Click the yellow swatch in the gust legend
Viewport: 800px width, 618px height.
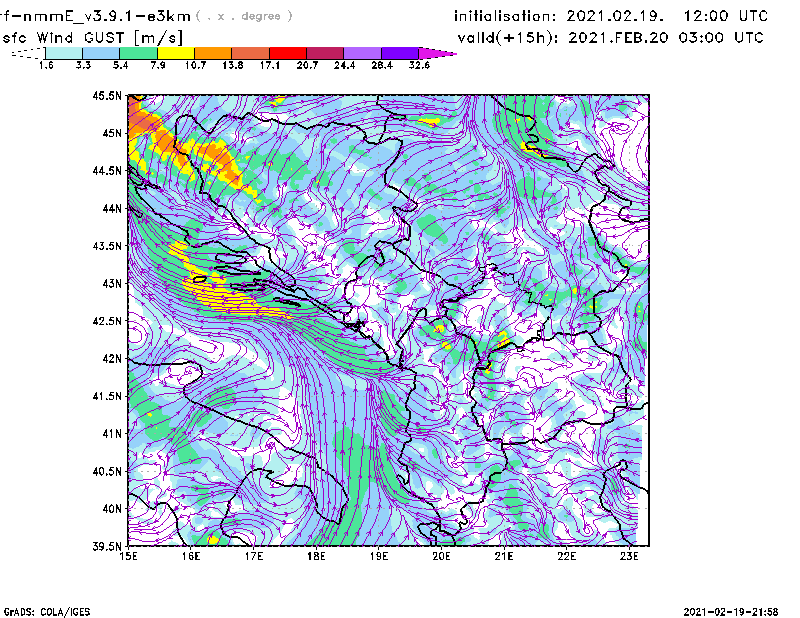click(176, 53)
